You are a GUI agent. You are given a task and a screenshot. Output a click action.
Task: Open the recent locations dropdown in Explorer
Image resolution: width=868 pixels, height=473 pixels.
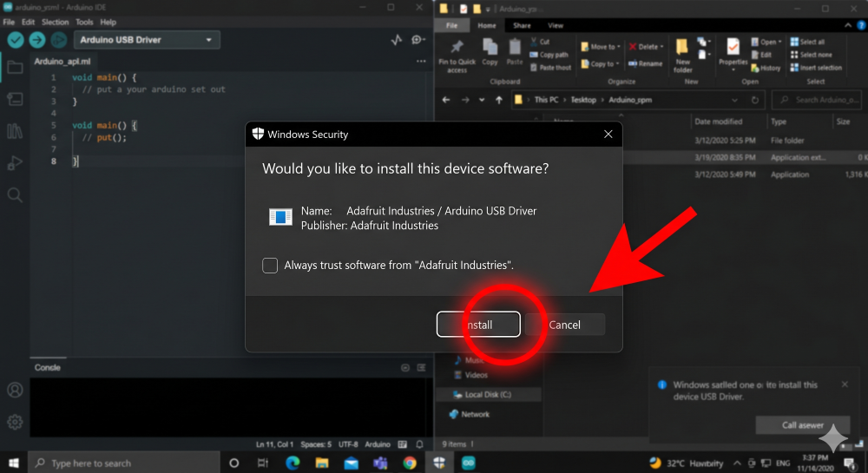click(482, 100)
